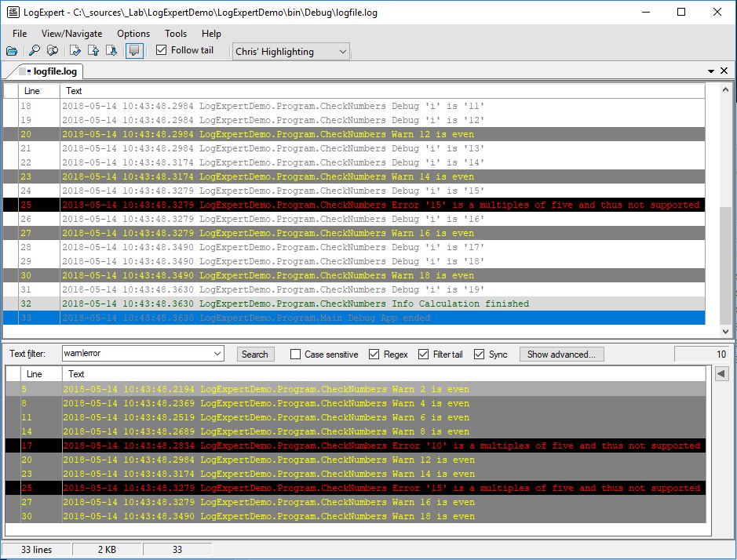
Task: Close the logfile.log tab with X
Action: point(724,71)
